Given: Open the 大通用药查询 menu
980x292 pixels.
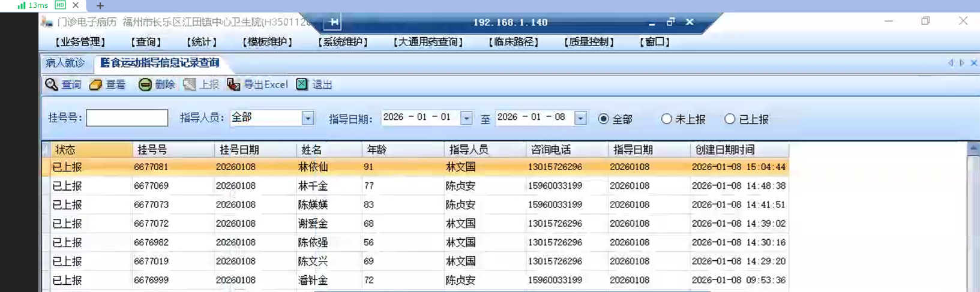Looking at the screenshot, I should pyautogui.click(x=428, y=42).
